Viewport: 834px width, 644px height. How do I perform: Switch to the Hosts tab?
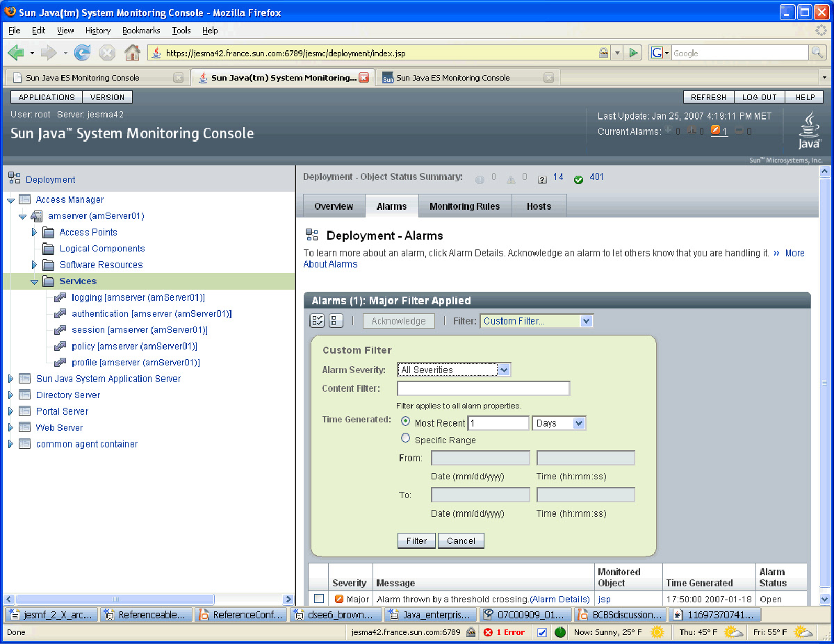pos(539,206)
